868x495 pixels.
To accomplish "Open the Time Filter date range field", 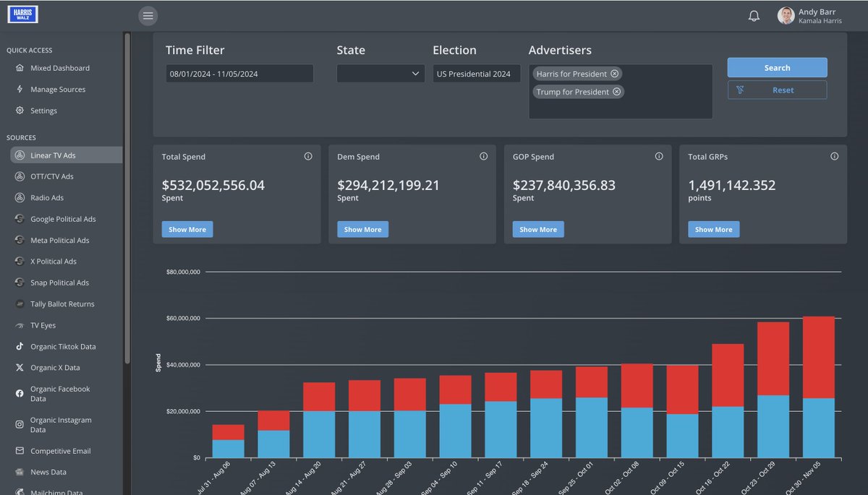I will [239, 73].
